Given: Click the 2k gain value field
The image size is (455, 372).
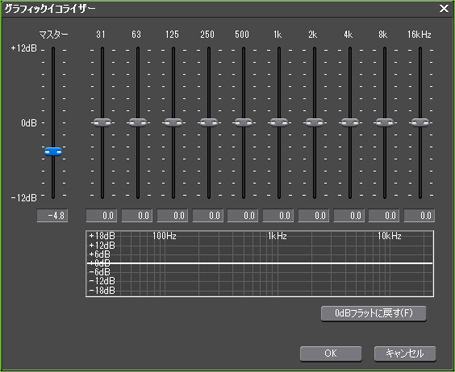Looking at the screenshot, I should click(314, 216).
